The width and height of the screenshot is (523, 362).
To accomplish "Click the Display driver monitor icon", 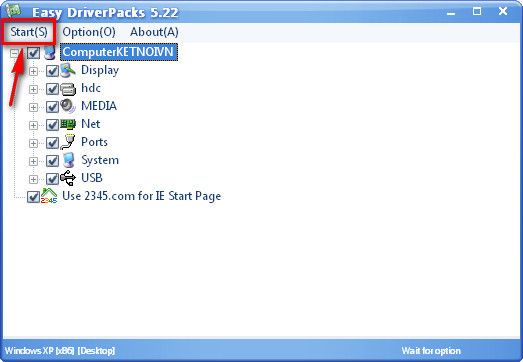I will [x=68, y=70].
